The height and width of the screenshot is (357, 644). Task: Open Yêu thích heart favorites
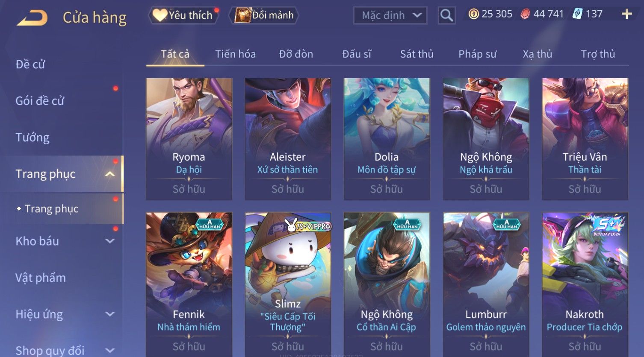pyautogui.click(x=183, y=15)
